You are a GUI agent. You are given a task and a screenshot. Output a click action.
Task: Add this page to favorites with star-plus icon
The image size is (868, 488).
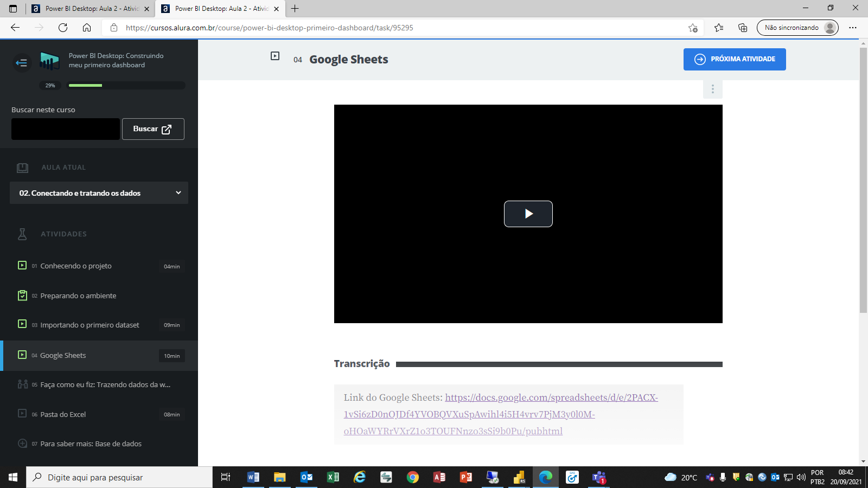(x=693, y=28)
